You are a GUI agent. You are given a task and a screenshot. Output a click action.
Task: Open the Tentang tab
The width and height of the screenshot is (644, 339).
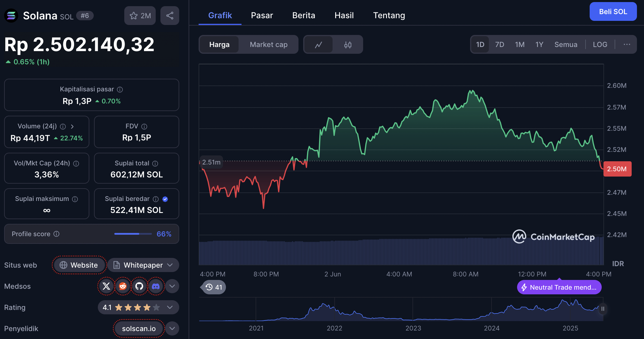point(389,15)
